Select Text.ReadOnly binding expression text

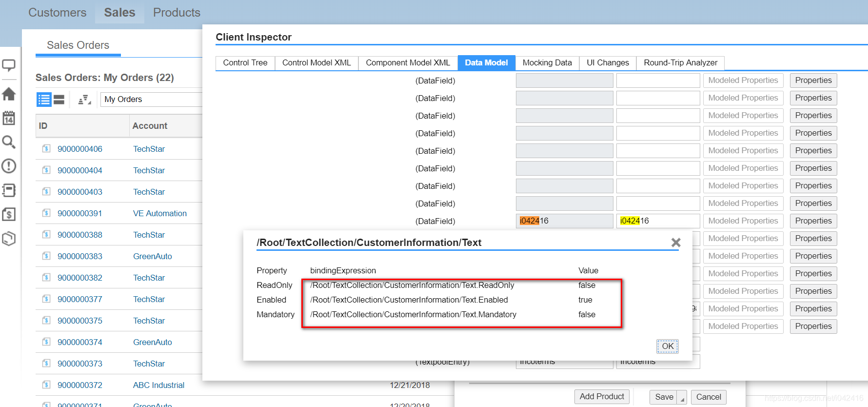[412, 285]
